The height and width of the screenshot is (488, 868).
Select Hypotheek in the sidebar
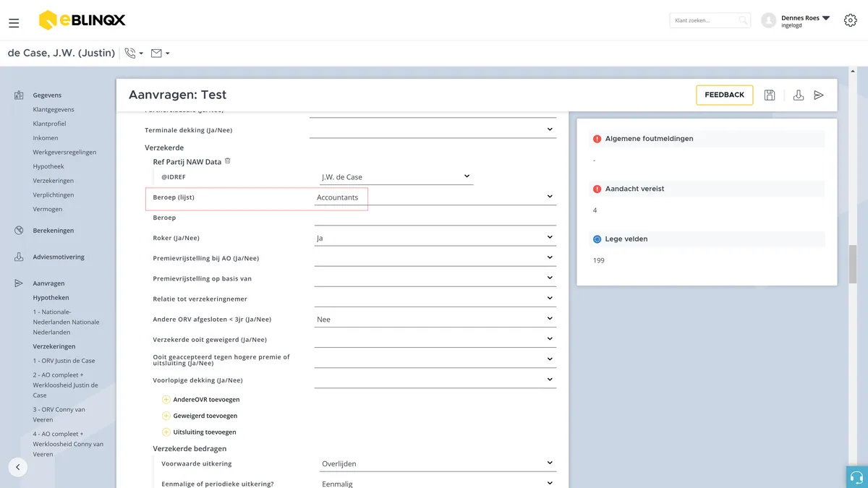pos(48,166)
